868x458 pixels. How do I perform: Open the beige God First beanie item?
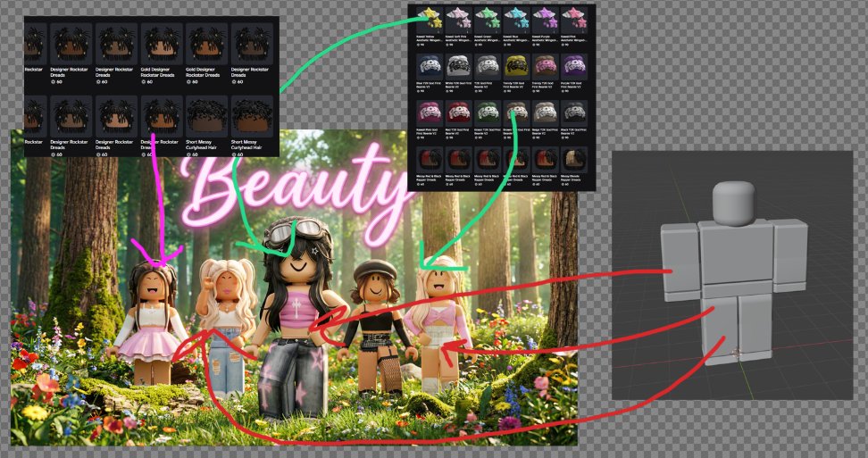coord(545,112)
